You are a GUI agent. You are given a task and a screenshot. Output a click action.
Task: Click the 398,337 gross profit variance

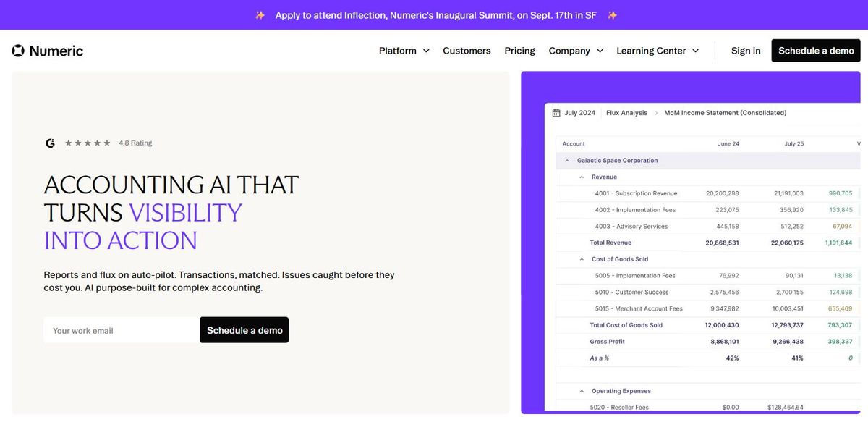tap(841, 342)
